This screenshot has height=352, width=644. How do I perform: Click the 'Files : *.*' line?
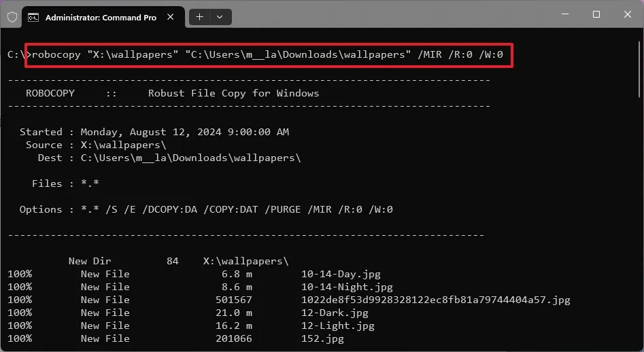coord(65,183)
